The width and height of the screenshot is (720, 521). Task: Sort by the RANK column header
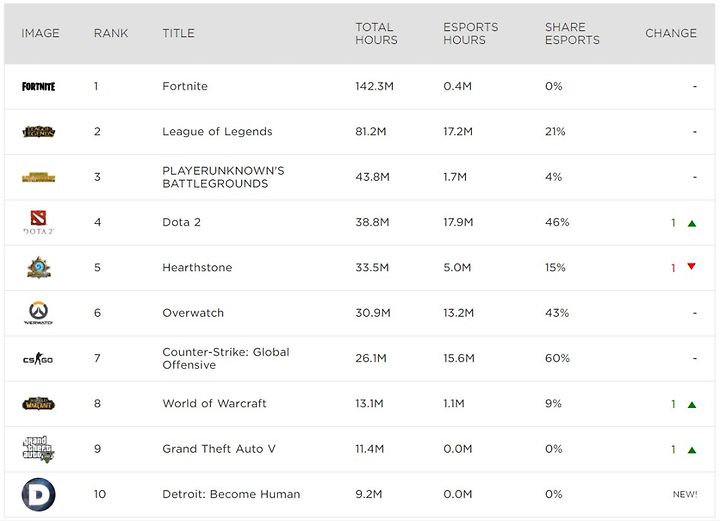pyautogui.click(x=111, y=33)
